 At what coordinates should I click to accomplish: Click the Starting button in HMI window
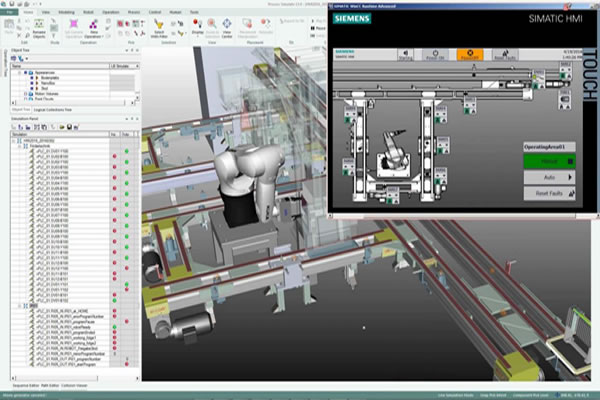point(406,55)
